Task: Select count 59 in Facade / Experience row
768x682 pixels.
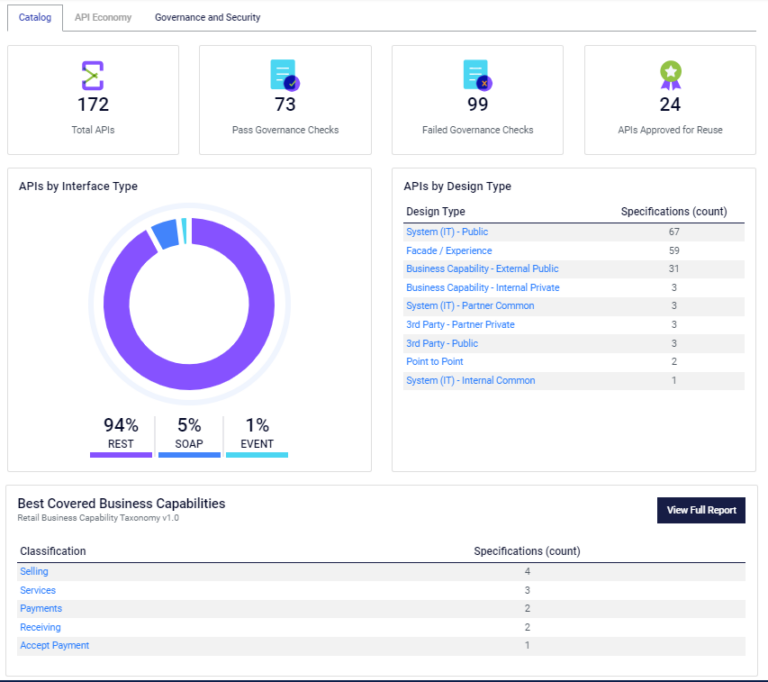Action: click(x=674, y=250)
